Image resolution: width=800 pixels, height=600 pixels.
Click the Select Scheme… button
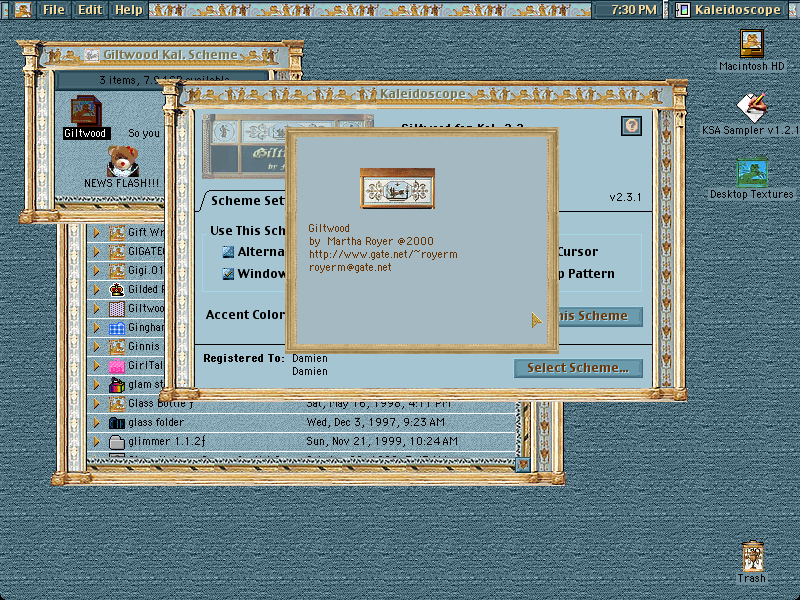coord(578,368)
